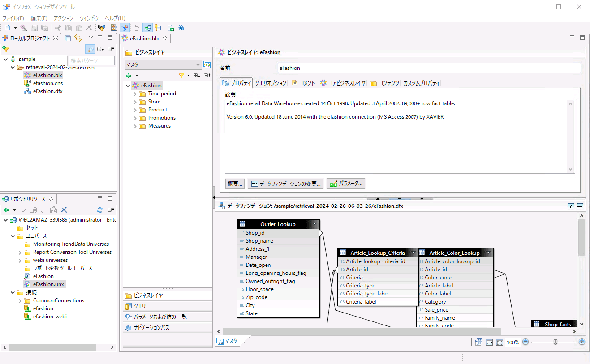The height and width of the screenshot is (364, 590).
Task: Expand the Time period folder
Action: [135, 94]
